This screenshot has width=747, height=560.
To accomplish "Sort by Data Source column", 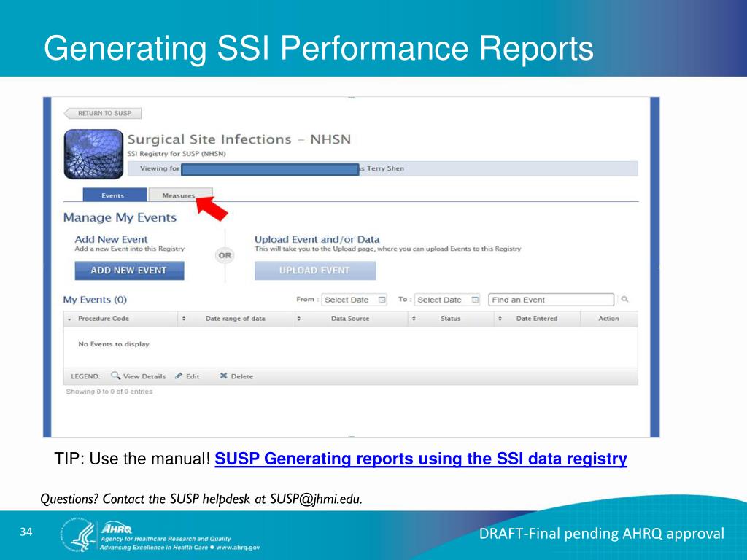I will pyautogui.click(x=350, y=319).
